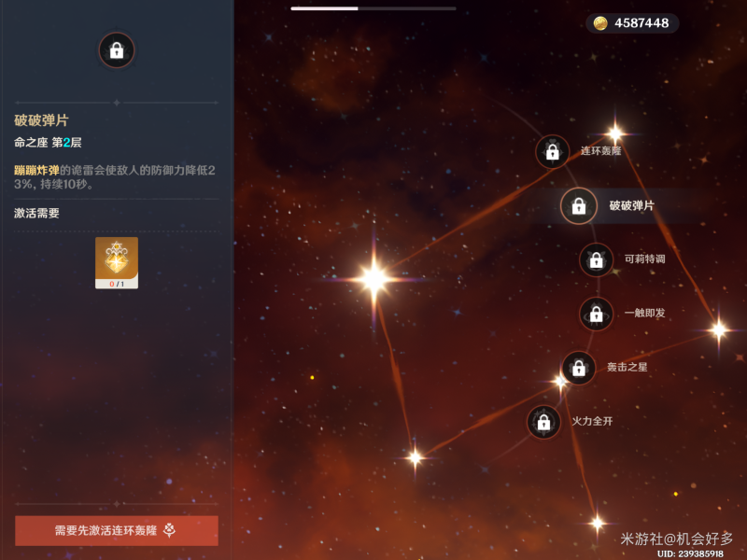Image resolution: width=747 pixels, height=560 pixels.
Task: Select the 可莉特调 constellation lock icon
Action: click(596, 259)
